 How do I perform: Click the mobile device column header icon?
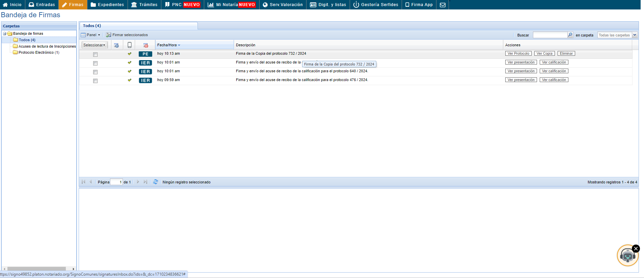(130, 45)
